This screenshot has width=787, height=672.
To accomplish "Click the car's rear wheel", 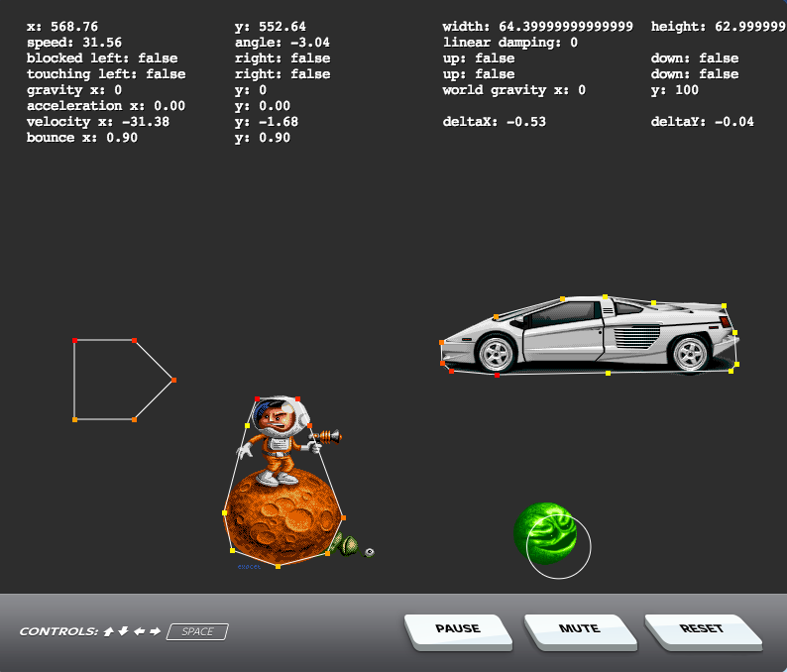I will click(x=690, y=353).
